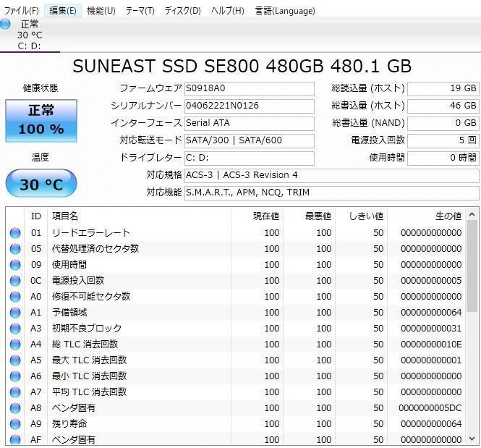Click the features field S.M.A.R.T., APM, NCQ, TRIM
The width and height of the screenshot is (481, 448).
click(331, 193)
